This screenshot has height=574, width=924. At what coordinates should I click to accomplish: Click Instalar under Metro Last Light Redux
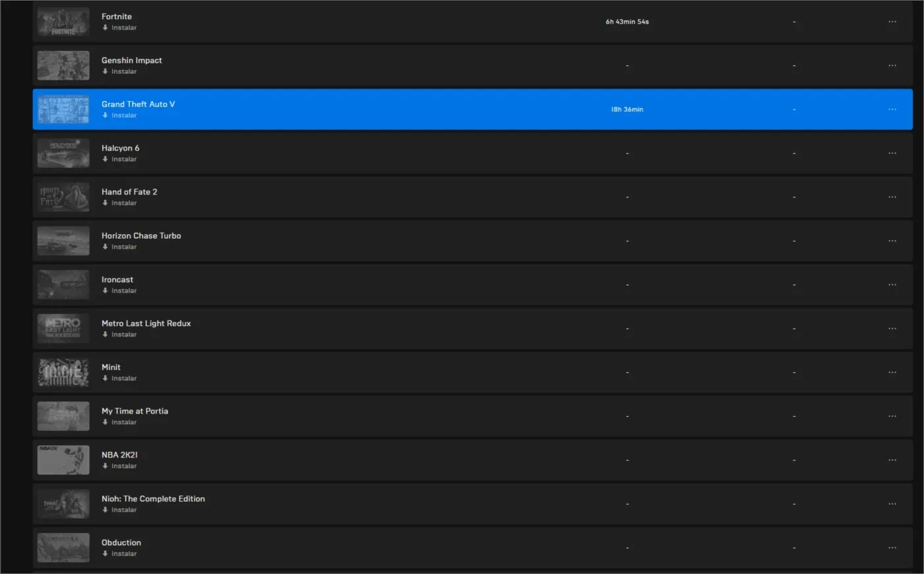[119, 335]
